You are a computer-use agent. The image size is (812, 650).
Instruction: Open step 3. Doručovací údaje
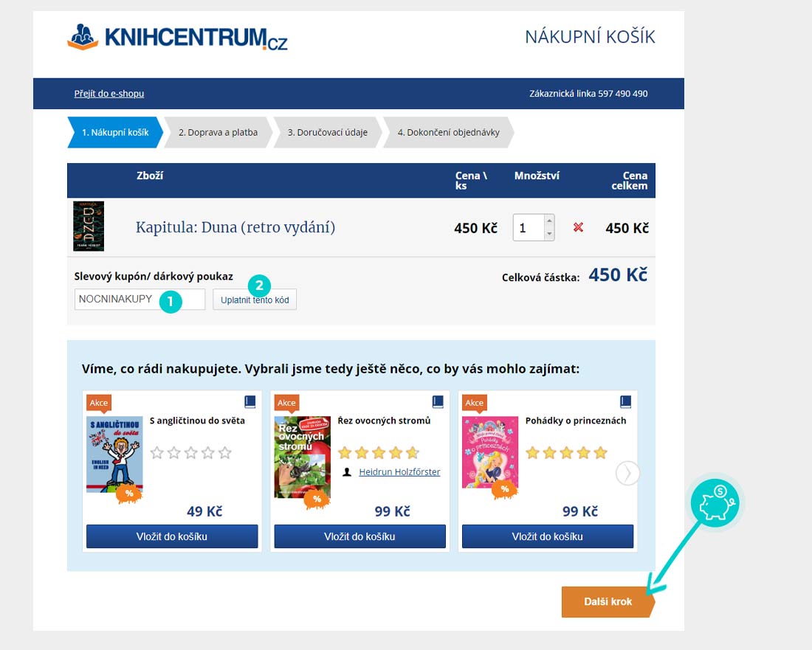[x=327, y=133]
